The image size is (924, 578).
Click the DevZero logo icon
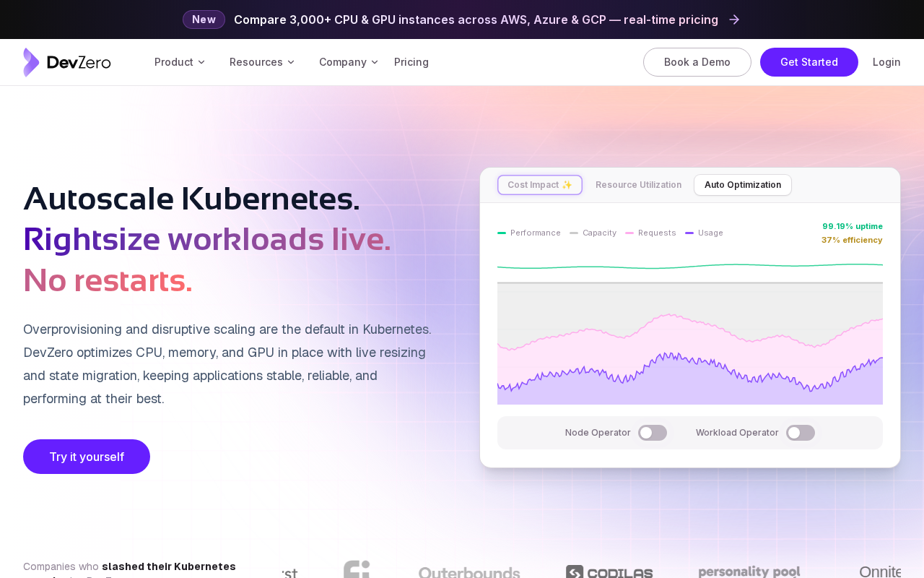tap(31, 62)
